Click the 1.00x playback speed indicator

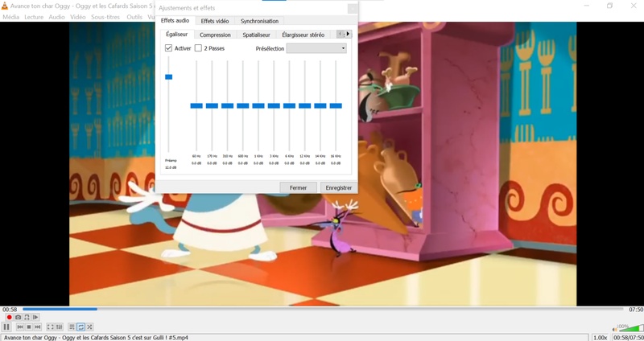[601, 337]
